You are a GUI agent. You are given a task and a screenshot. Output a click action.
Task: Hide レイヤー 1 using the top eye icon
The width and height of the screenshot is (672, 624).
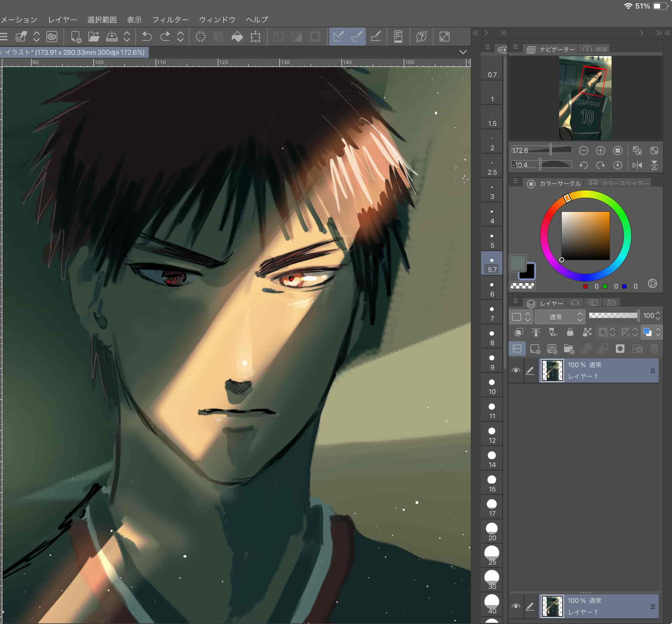pyautogui.click(x=516, y=370)
